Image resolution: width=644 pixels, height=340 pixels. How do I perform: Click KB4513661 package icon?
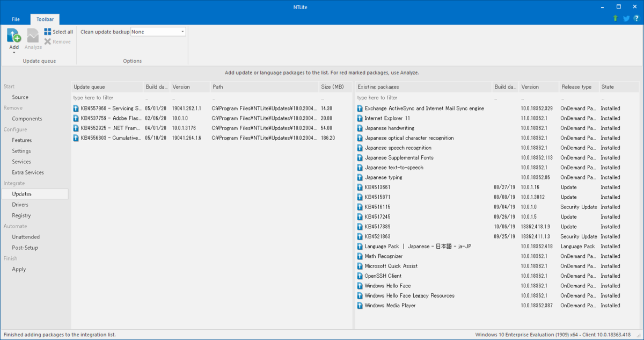point(360,187)
